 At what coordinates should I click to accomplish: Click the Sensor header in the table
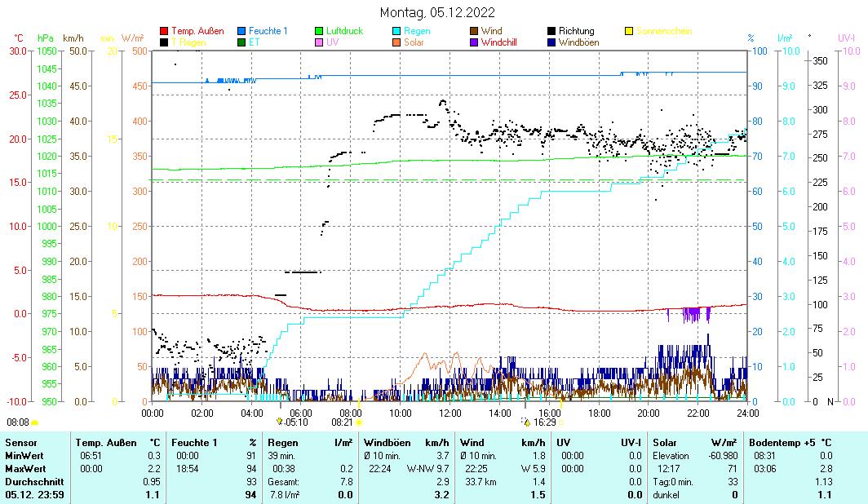tap(21, 443)
